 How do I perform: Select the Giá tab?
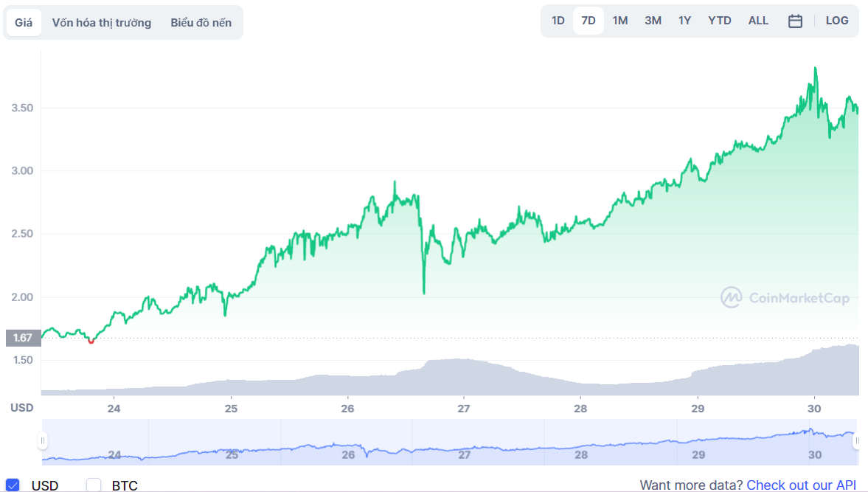(24, 23)
